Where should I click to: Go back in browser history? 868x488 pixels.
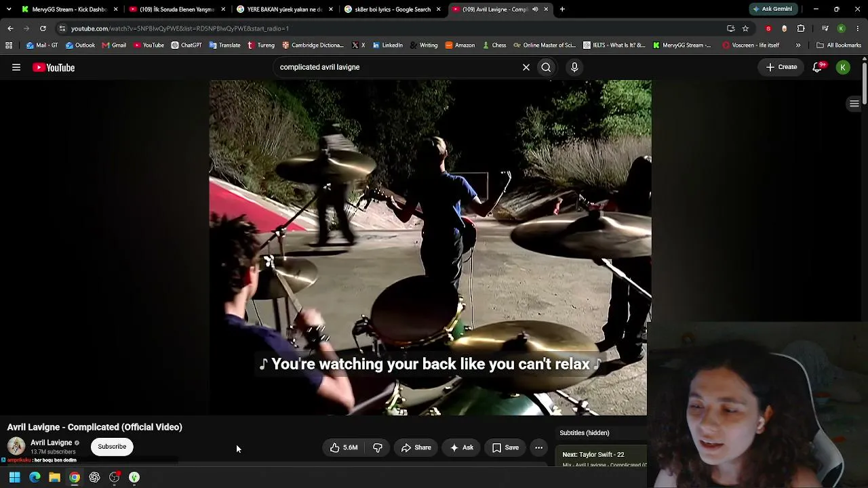pyautogui.click(x=10, y=28)
